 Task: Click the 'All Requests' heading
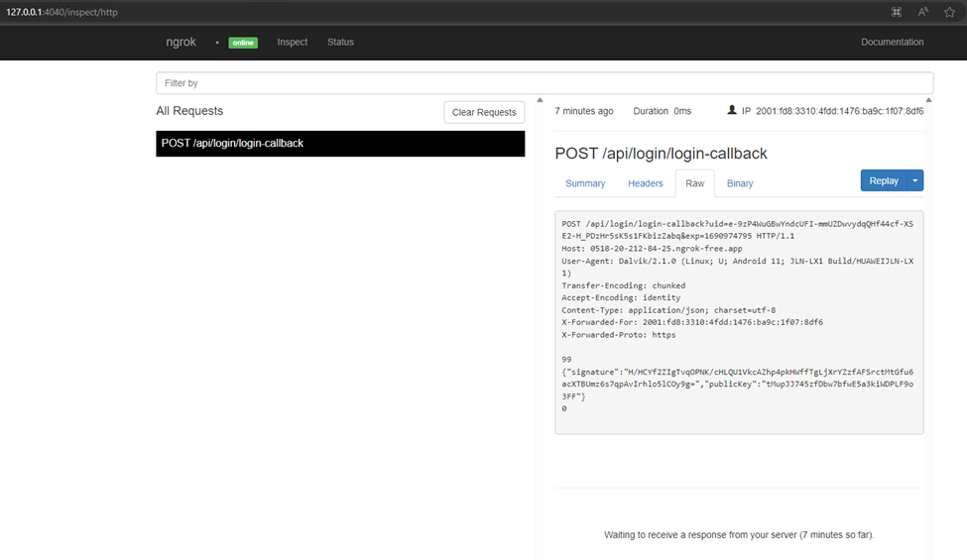189,111
